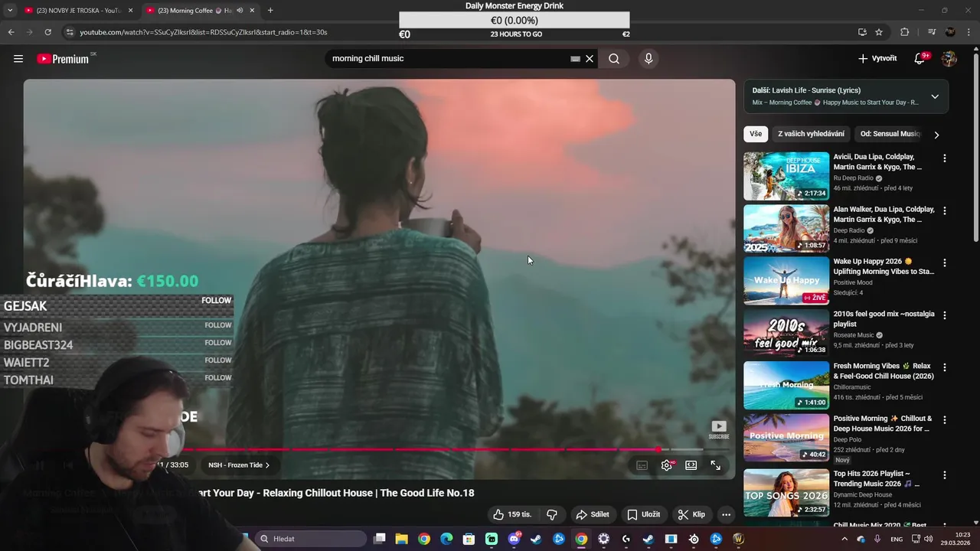Open more actions three-dot menu under video

[726, 514]
